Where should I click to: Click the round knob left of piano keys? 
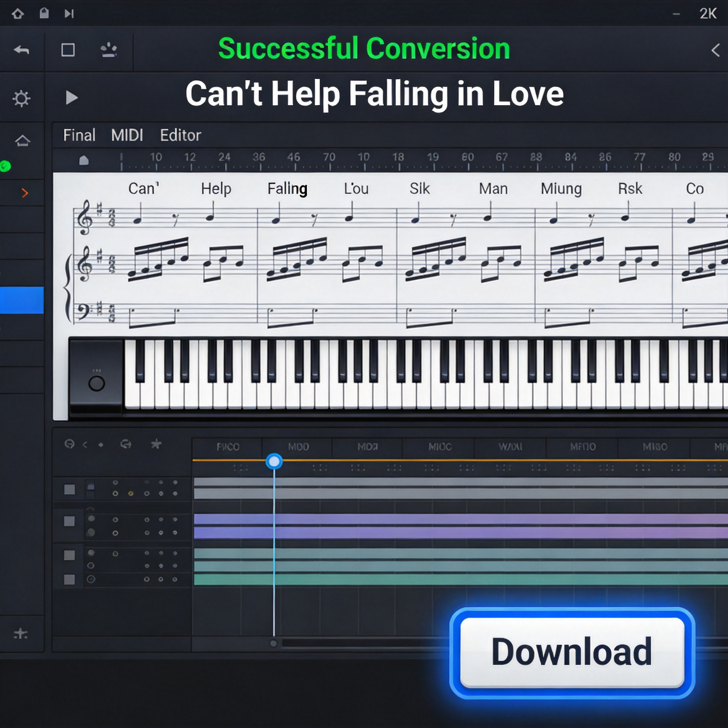click(96, 384)
